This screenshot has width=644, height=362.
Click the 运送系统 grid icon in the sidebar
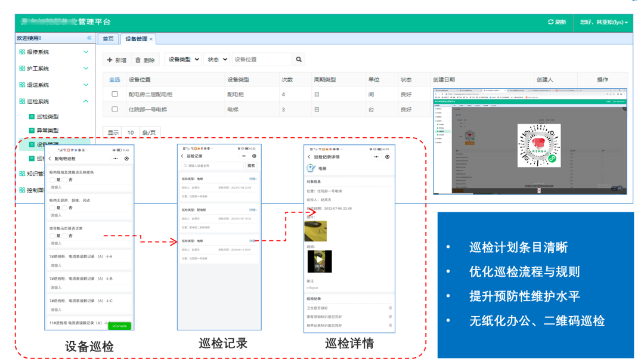click(x=22, y=85)
